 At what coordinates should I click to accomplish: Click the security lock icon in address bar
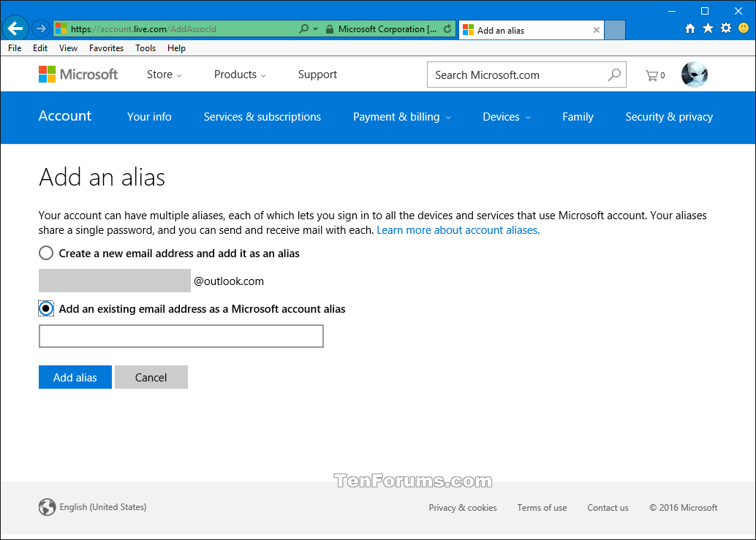[329, 29]
